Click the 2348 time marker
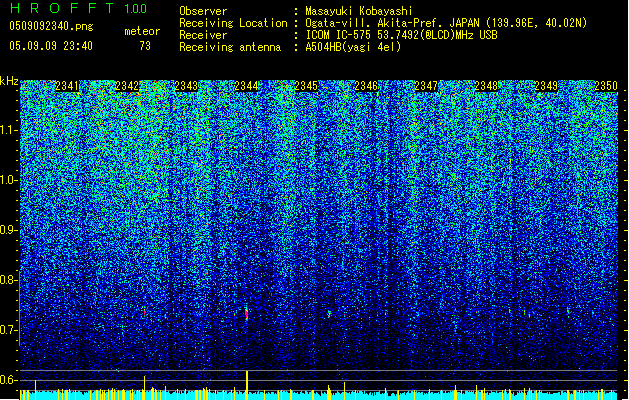 click(486, 86)
